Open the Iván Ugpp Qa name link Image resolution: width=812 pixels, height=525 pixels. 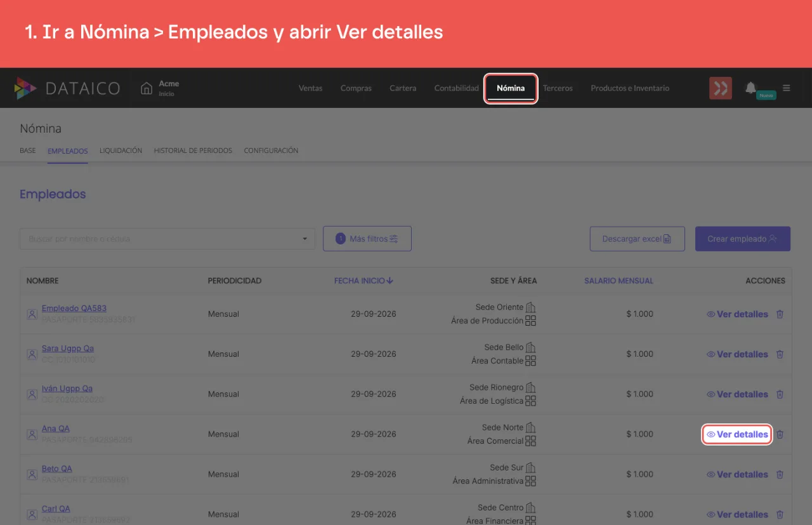(67, 389)
